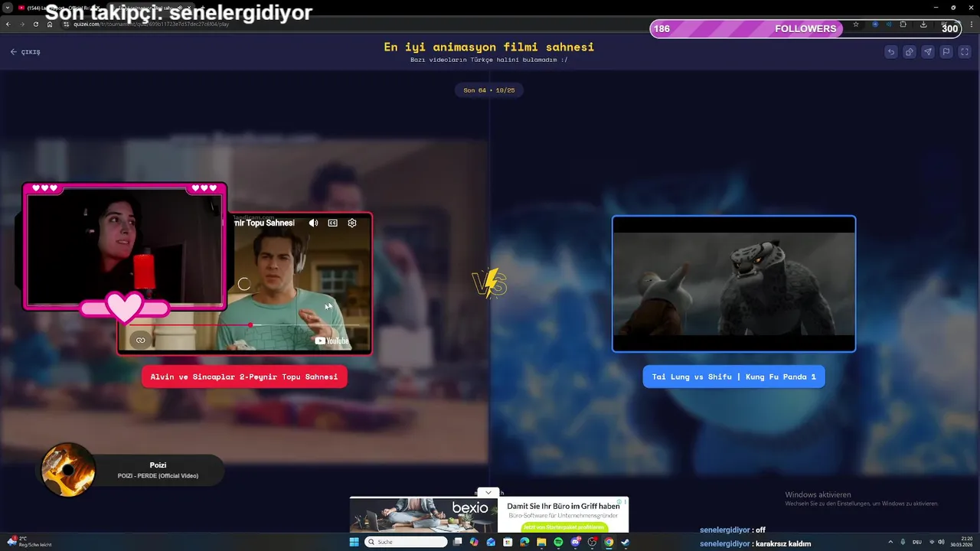Launch Spotify from the taskbar

tap(558, 542)
